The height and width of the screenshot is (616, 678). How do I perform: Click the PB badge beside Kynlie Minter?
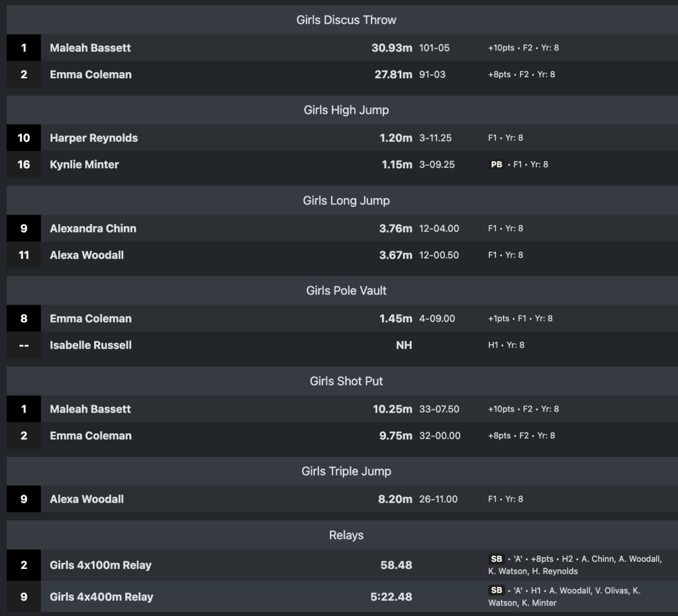497,164
